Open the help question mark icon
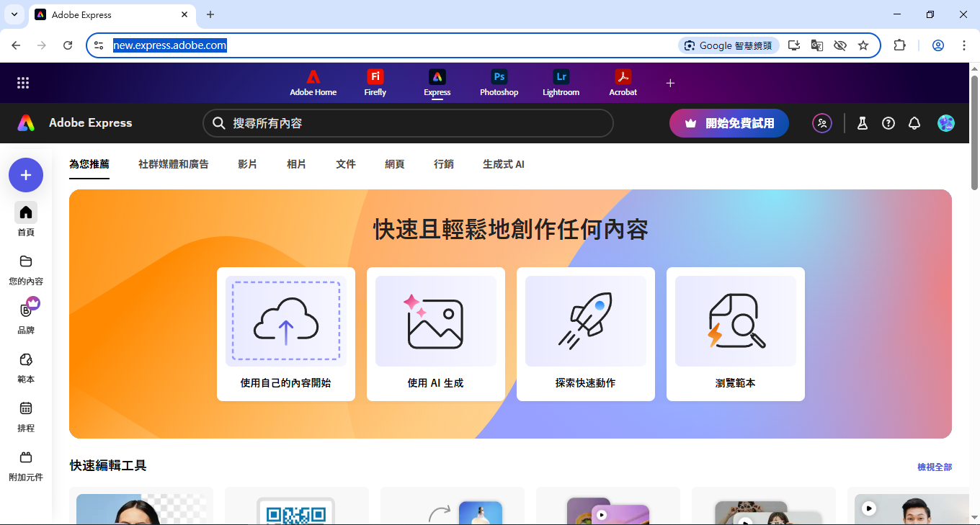The height and width of the screenshot is (525, 980). pyautogui.click(x=888, y=123)
